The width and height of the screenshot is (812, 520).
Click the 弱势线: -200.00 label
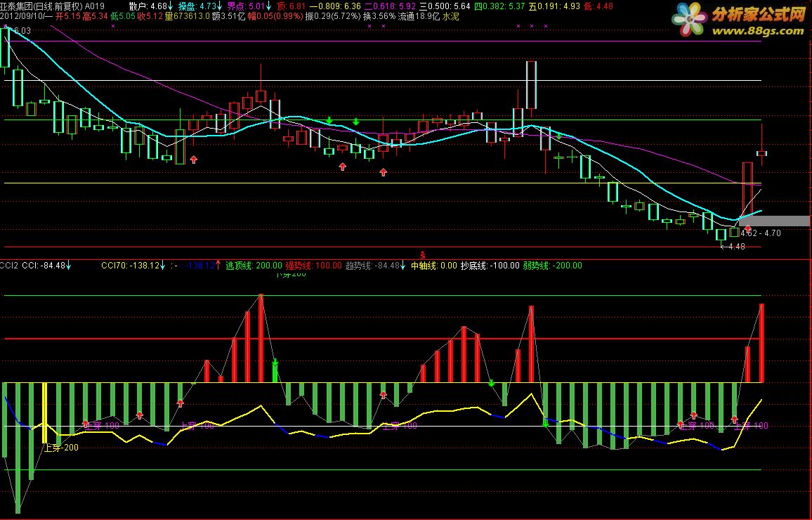pyautogui.click(x=552, y=265)
